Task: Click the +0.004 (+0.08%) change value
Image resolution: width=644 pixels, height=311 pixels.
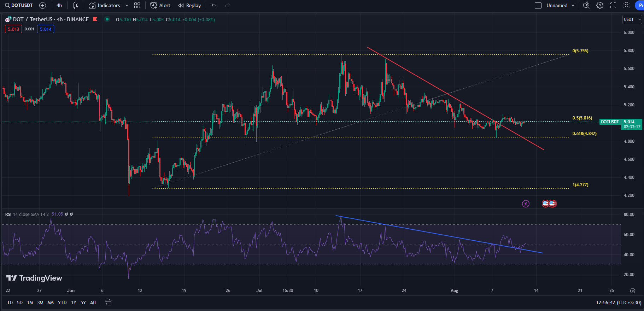Action: pyautogui.click(x=199, y=19)
